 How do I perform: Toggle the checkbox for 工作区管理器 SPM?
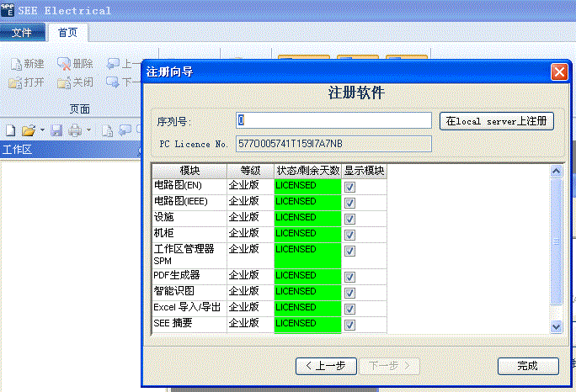349,251
